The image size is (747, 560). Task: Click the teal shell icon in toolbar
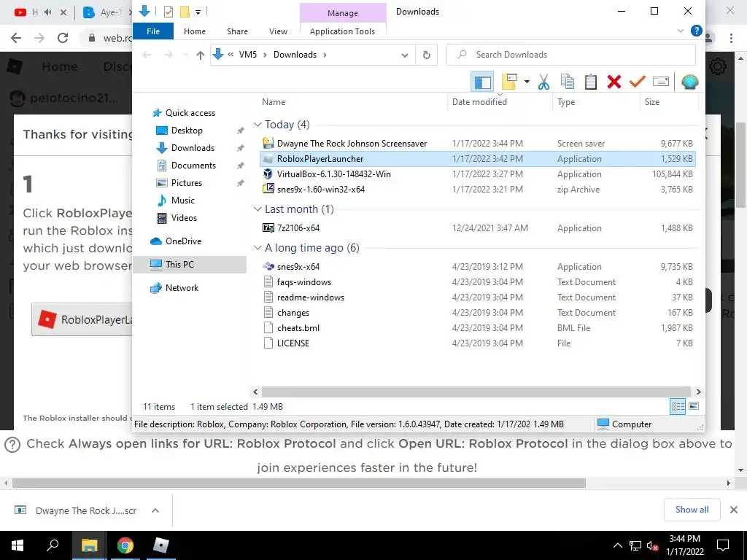(689, 82)
